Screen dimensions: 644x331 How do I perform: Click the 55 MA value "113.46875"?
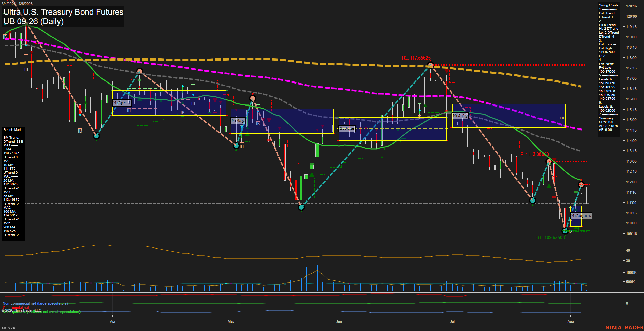(11, 200)
